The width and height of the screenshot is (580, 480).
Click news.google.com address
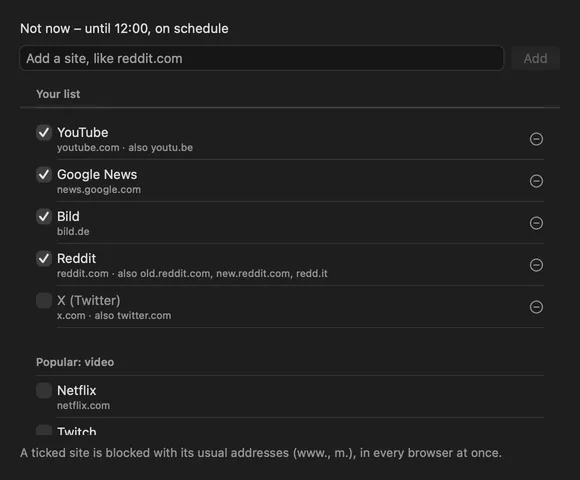99,190
